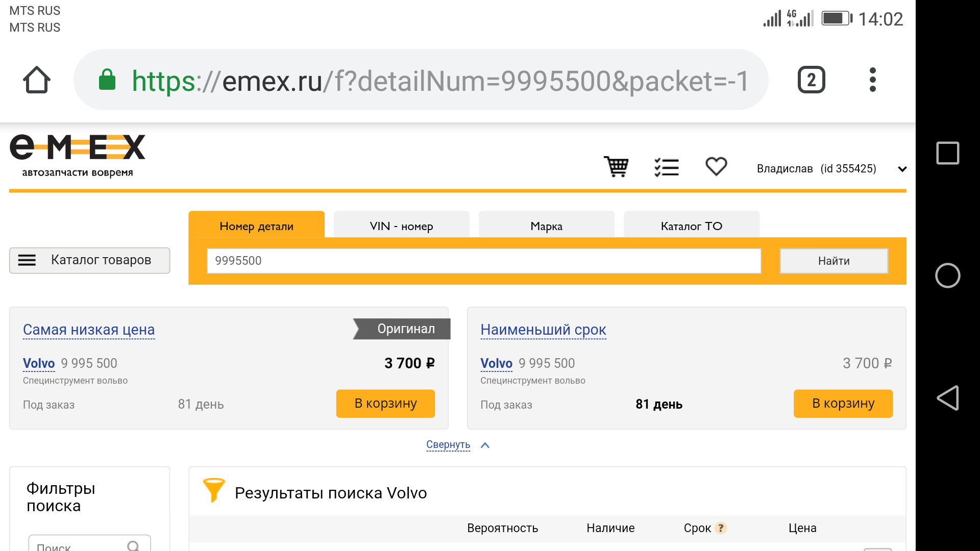Screen dimensions: 980x551
Task: Open the Каталог товаров menu
Action: click(x=89, y=260)
